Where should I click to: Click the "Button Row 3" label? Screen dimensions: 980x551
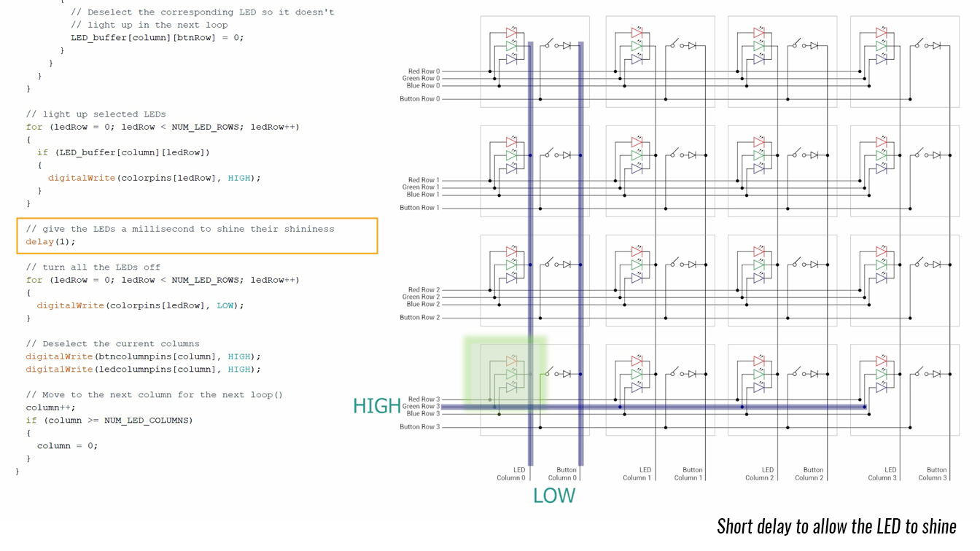(x=420, y=427)
